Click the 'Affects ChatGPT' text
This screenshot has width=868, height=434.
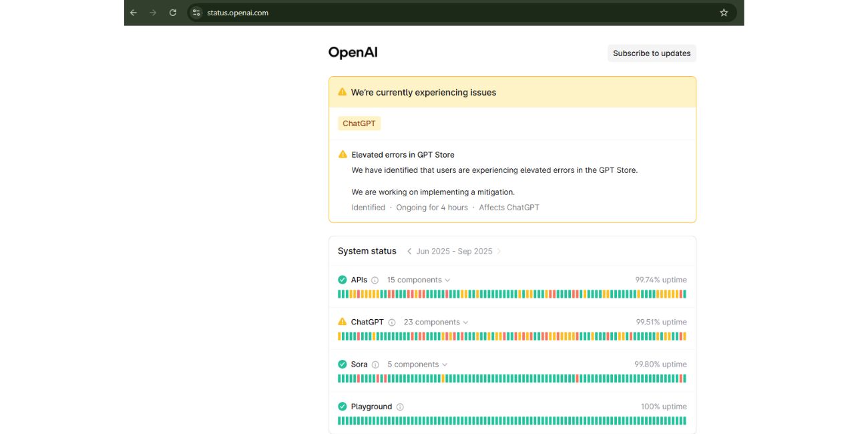coord(509,208)
